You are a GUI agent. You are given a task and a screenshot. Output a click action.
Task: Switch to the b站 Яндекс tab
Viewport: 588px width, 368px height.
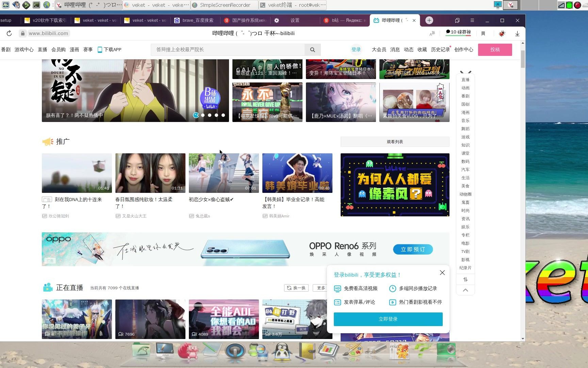point(345,20)
